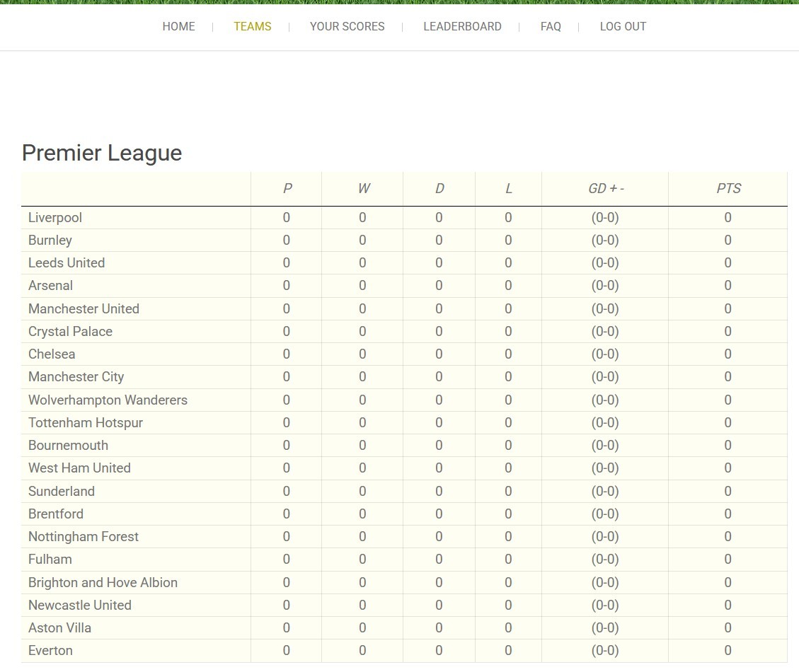Go to YOUR SCORES page
The width and height of the screenshot is (799, 672).
347,26
